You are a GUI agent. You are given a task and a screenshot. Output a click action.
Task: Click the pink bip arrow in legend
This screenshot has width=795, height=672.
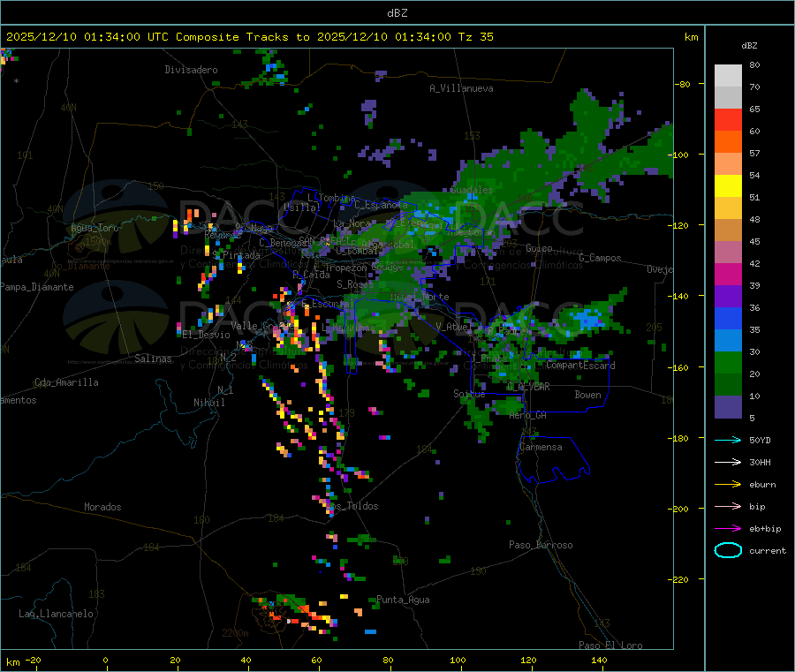pos(728,506)
